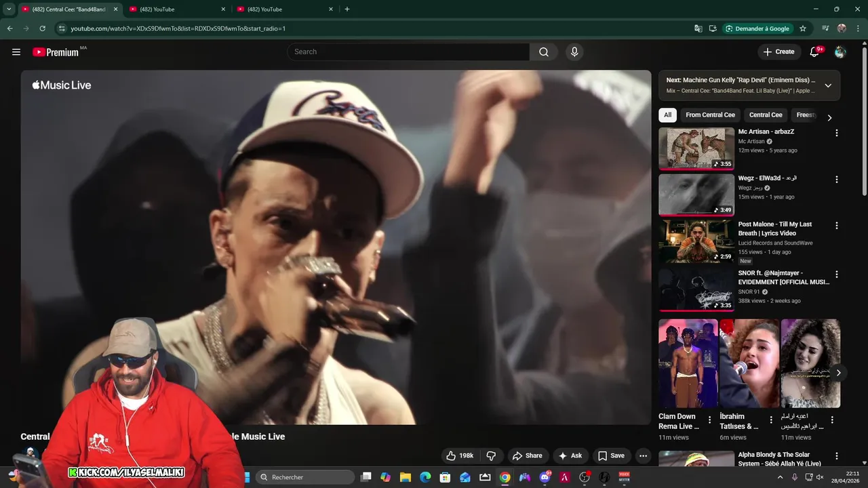Screen dimensions: 868x488
Task: Open options for Clam Down Rema short
Action: click(x=710, y=420)
